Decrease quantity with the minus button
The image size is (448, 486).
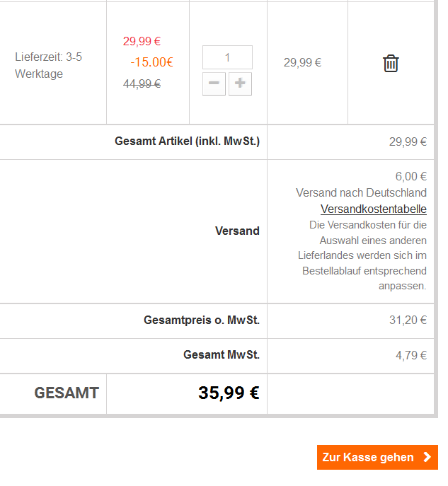click(214, 83)
